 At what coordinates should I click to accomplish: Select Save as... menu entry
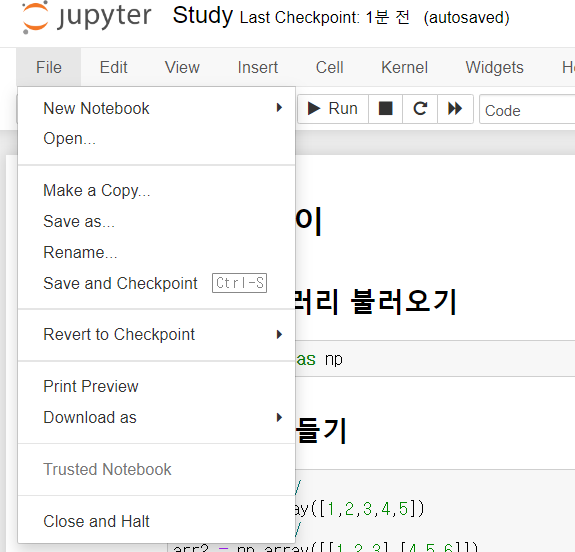tap(157, 221)
